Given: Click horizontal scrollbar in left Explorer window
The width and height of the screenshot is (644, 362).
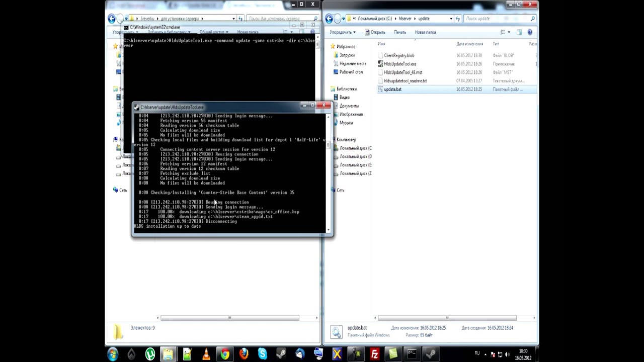Looking at the screenshot, I should [x=230, y=318].
